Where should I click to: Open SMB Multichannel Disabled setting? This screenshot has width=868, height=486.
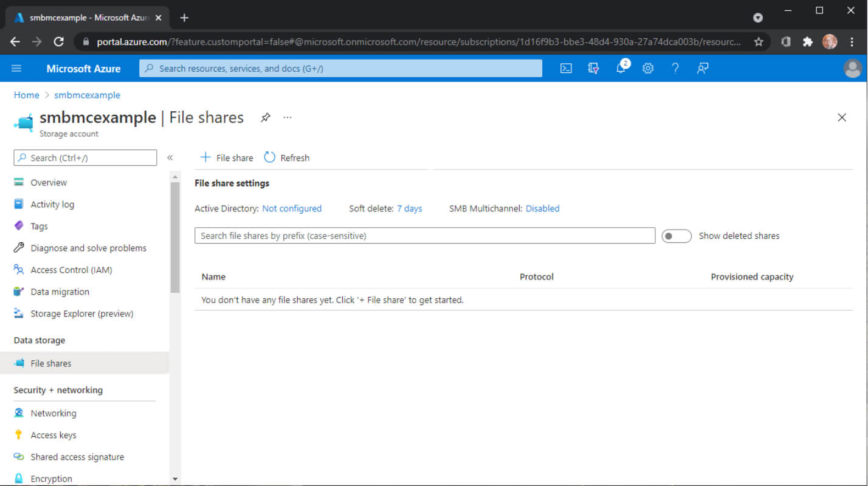coord(543,208)
